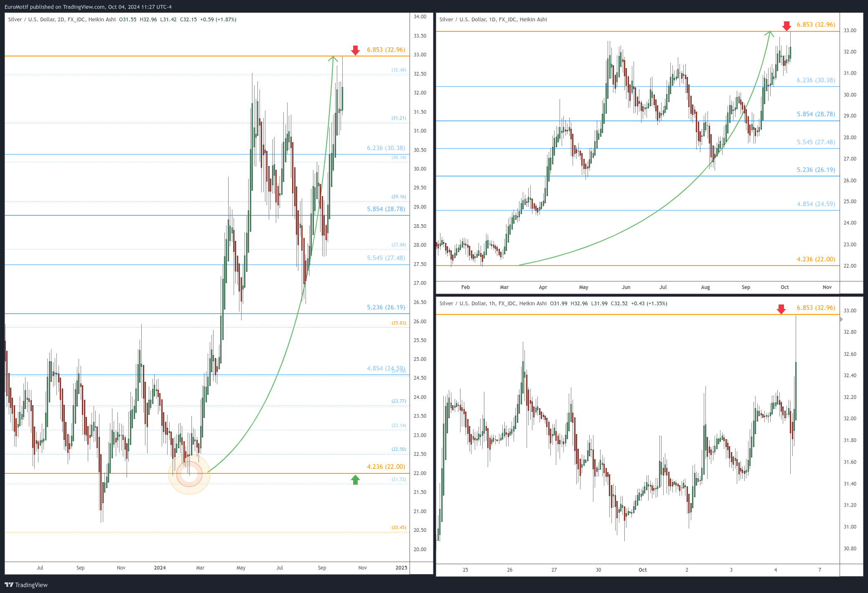Viewport: 868px width, 593px height.
Task: Click the red down arrow on the 2D chart
Action: 355,51
